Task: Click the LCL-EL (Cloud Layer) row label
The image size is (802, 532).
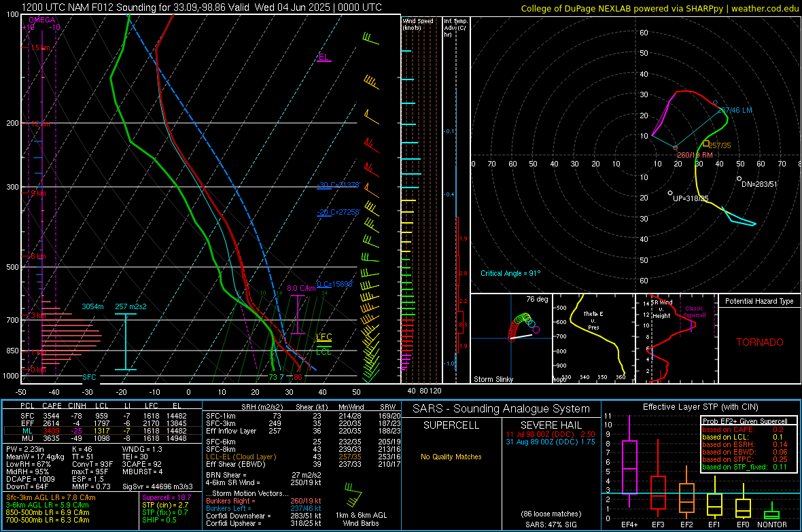Action: 241,457
